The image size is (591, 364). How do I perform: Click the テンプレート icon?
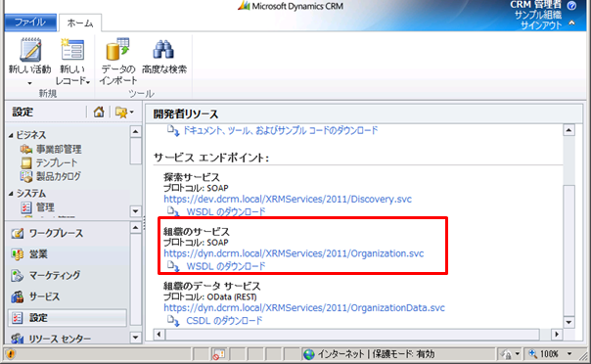[x=26, y=162]
